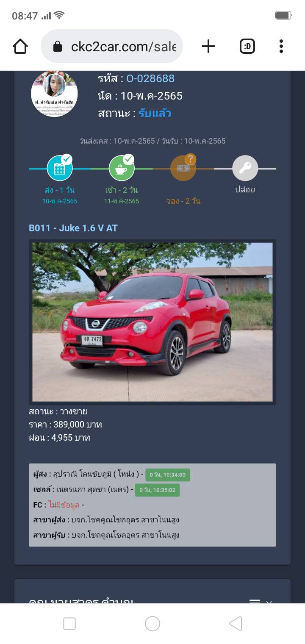The image size is (305, 644).
Task: Collapse the lower card with chevron
Action: (269, 602)
